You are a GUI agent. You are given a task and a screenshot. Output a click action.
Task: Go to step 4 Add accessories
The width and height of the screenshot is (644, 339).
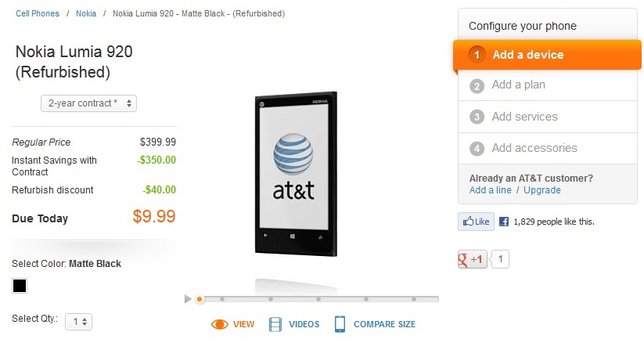point(548,148)
